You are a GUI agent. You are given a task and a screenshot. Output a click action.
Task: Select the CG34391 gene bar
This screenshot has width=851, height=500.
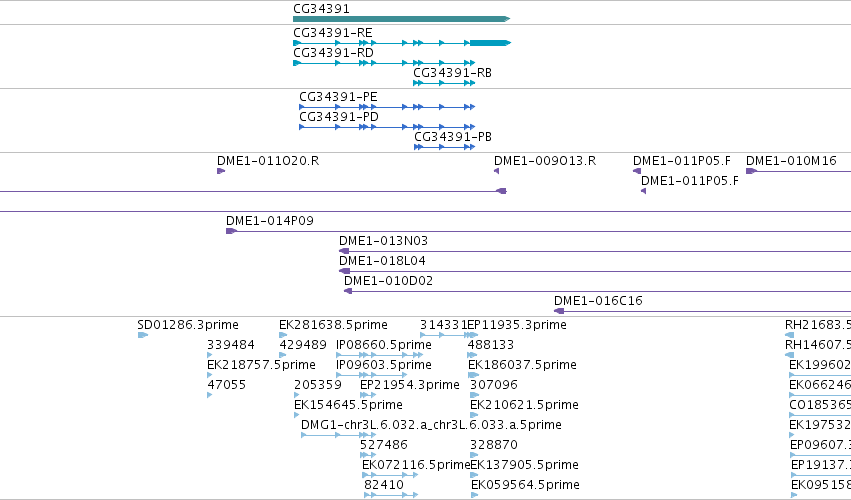coord(402,19)
